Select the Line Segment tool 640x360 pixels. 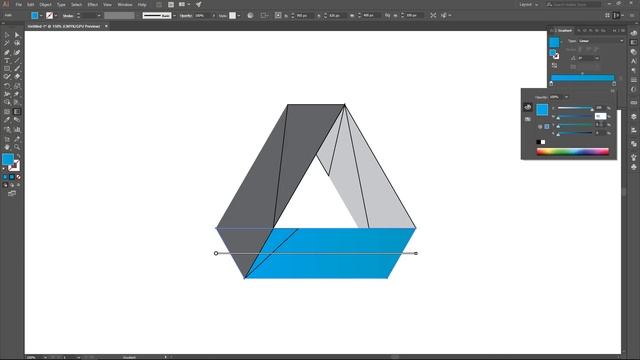point(17,60)
